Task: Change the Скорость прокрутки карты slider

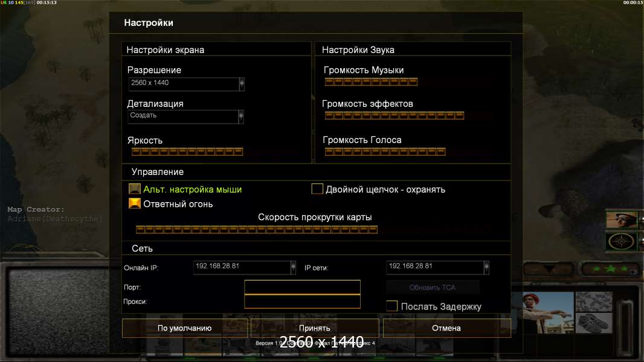Action: click(x=257, y=230)
